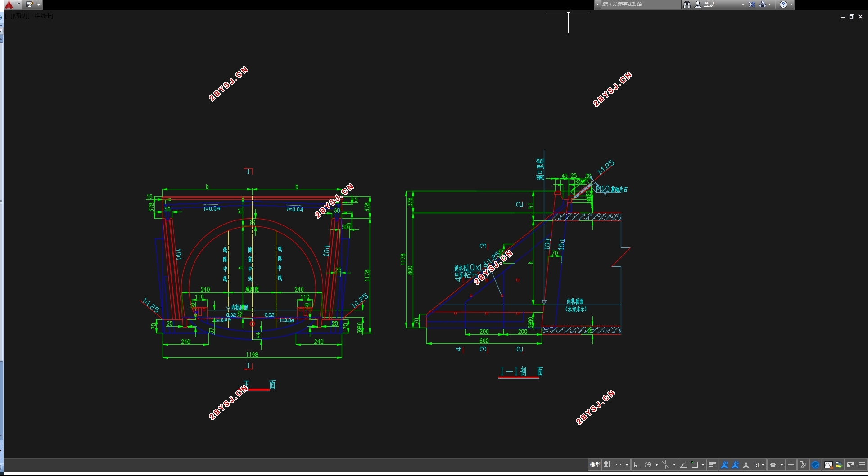868x476 pixels.
Task: Click the Save As icon in quick access toolbar
Action: pyautogui.click(x=30, y=4)
